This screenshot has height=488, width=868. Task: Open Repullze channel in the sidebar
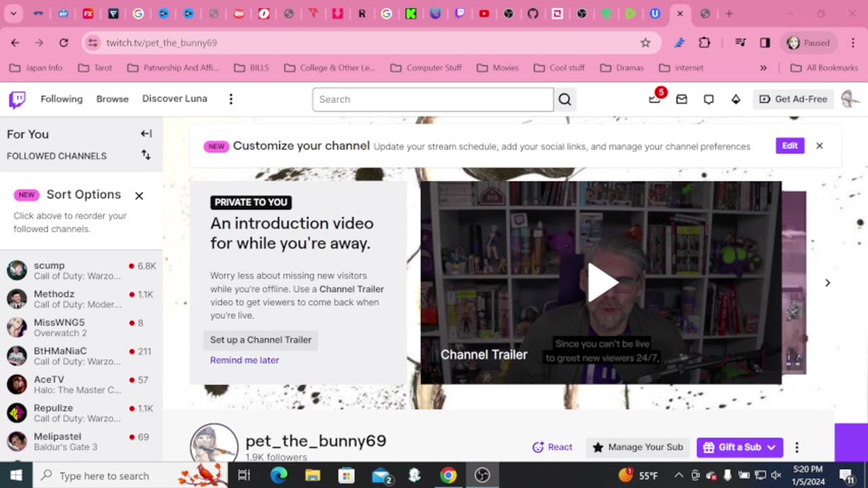[81, 413]
